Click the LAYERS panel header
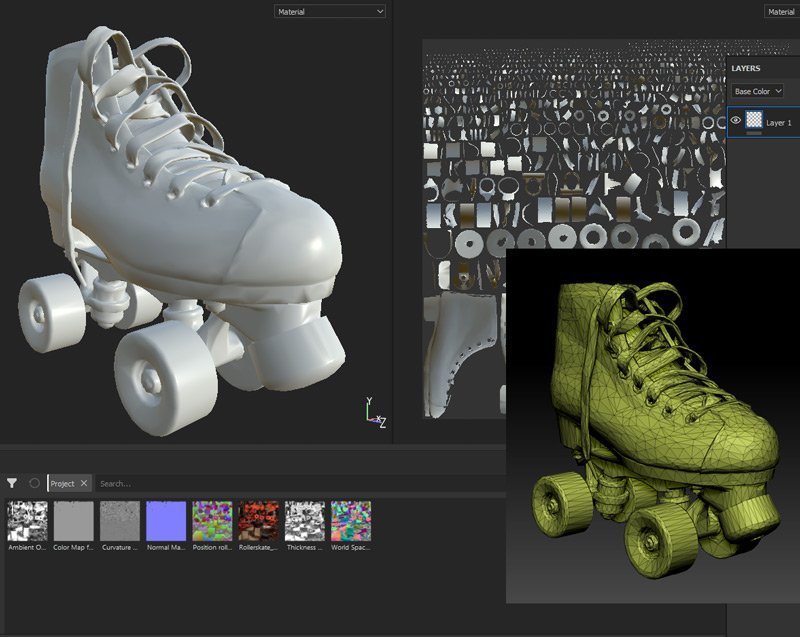The width and height of the screenshot is (800, 637). 745,68
